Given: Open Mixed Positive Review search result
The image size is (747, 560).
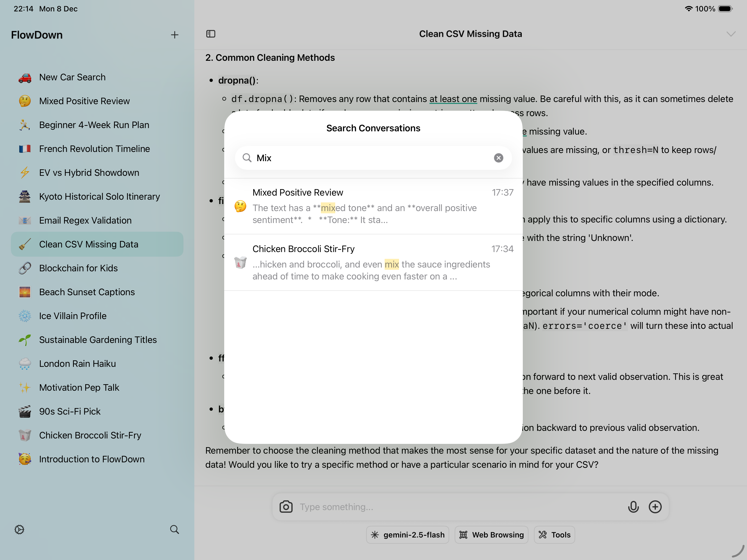Looking at the screenshot, I should pyautogui.click(x=373, y=206).
